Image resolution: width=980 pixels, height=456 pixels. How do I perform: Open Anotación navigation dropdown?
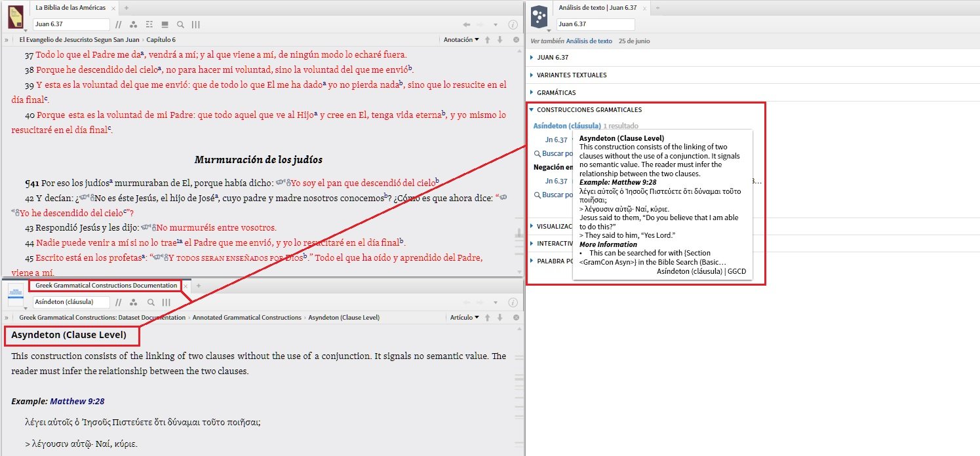461,40
